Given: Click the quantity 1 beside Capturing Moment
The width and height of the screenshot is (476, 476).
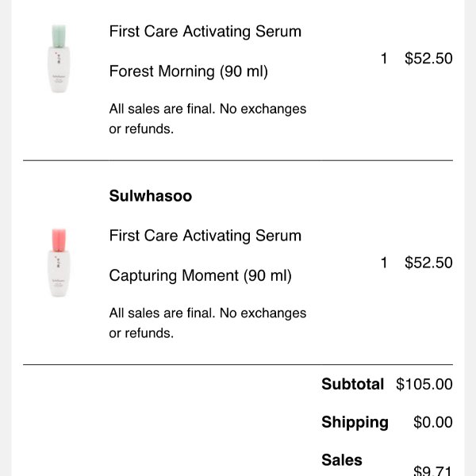Looking at the screenshot, I should (384, 263).
